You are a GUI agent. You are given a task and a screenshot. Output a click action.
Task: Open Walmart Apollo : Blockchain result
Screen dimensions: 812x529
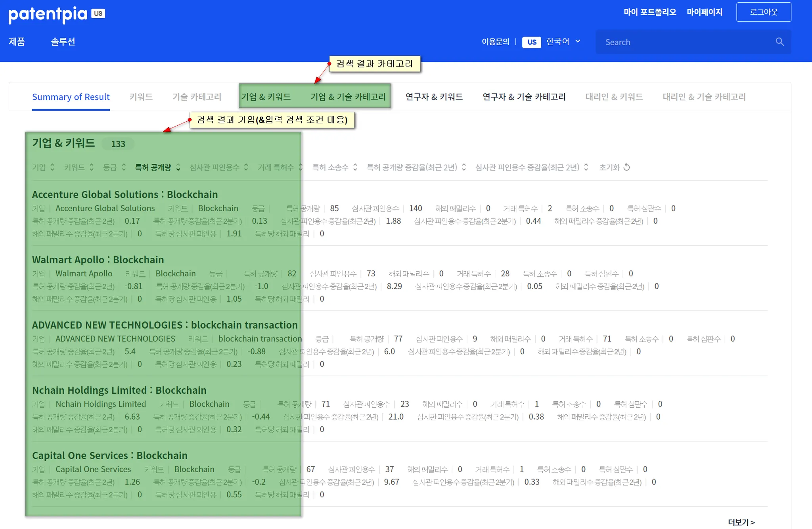click(98, 260)
